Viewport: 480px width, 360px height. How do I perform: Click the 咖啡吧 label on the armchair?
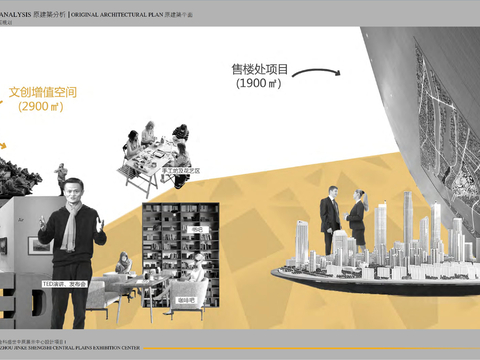coord(186,300)
